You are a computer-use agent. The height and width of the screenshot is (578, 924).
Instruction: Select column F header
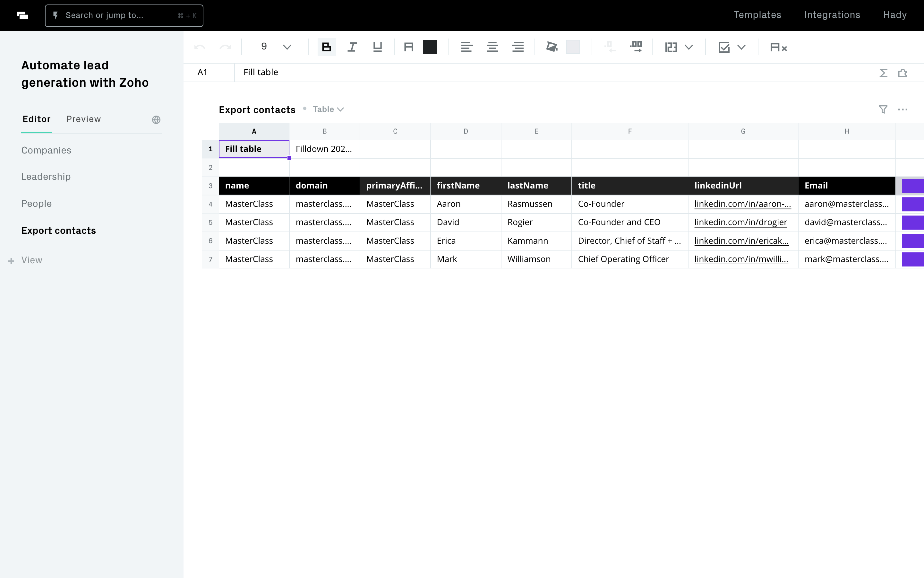pos(629,131)
